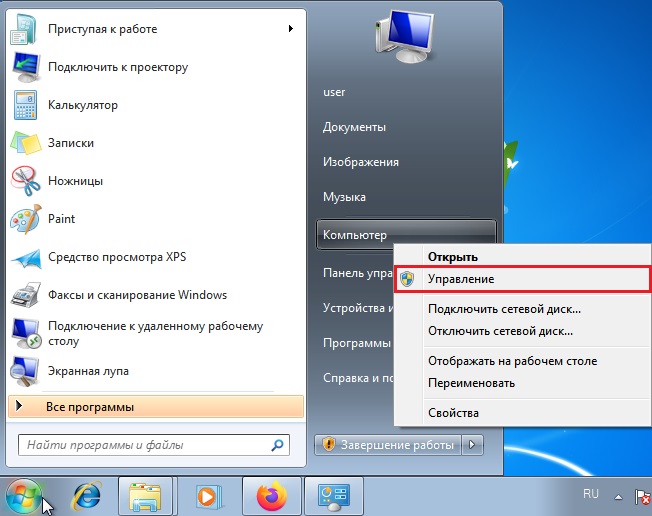This screenshot has width=652, height=516.
Task: Launch the Magnifier (Экранная лупа) icon
Action: [25, 371]
